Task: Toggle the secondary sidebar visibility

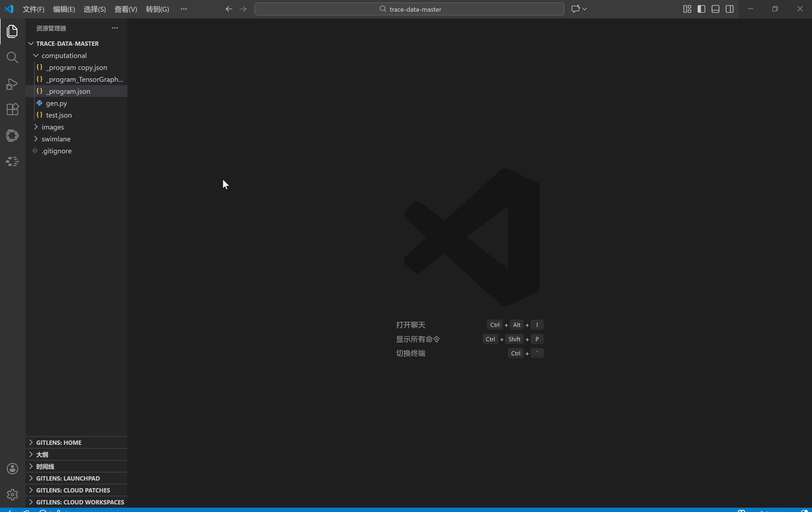Action: 729,9
